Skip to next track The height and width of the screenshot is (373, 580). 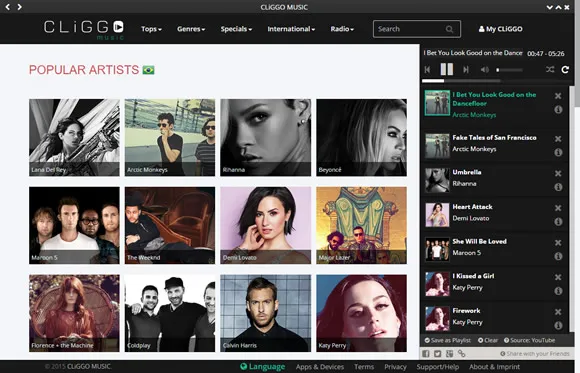tap(466, 70)
